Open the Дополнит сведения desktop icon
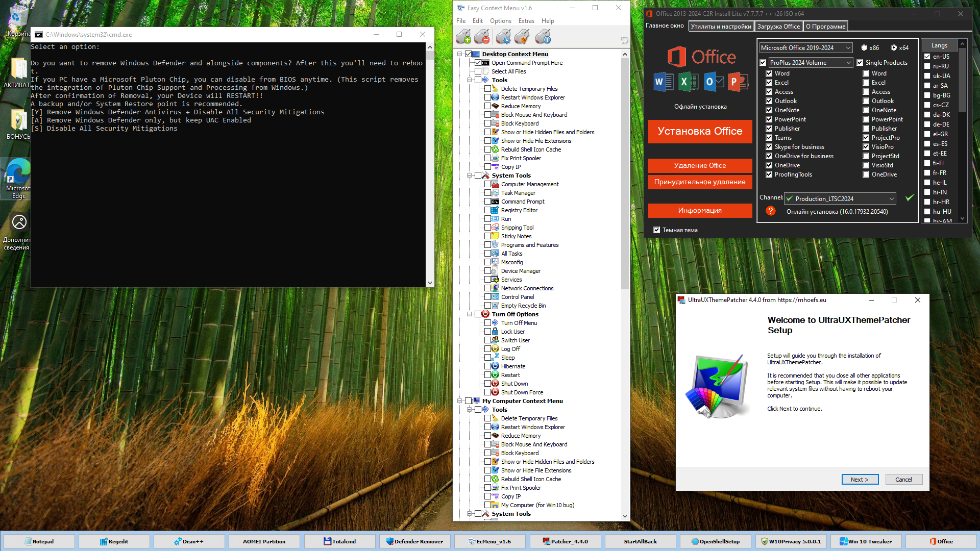This screenshot has width=980, height=551. click(18, 231)
